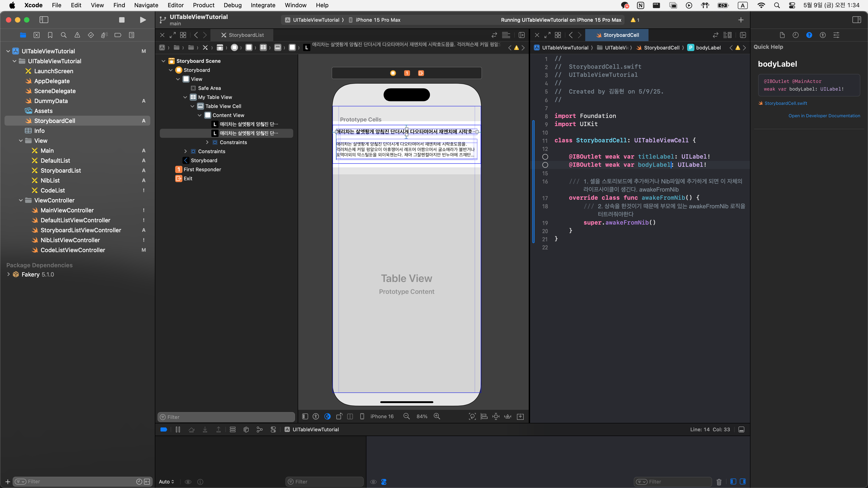Open the Report navigator icon
The image size is (868, 488).
131,35
